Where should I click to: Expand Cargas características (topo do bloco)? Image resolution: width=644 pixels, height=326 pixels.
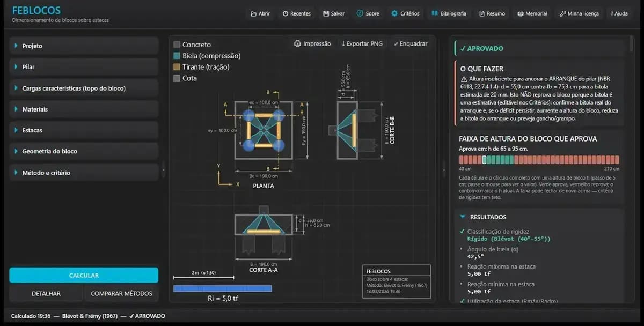(x=84, y=88)
